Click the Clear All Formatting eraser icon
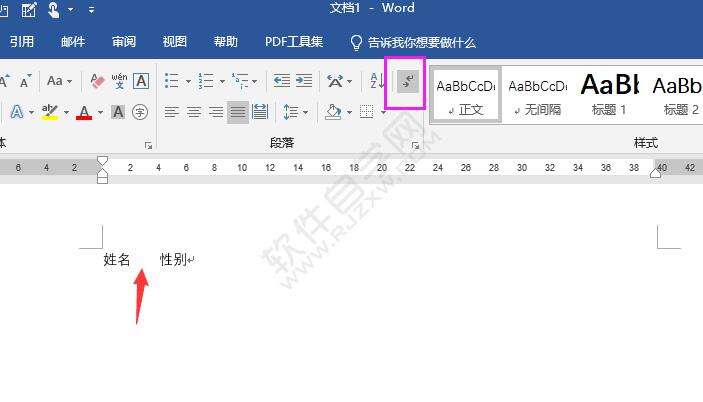The width and height of the screenshot is (703, 402). pyautogui.click(x=97, y=81)
